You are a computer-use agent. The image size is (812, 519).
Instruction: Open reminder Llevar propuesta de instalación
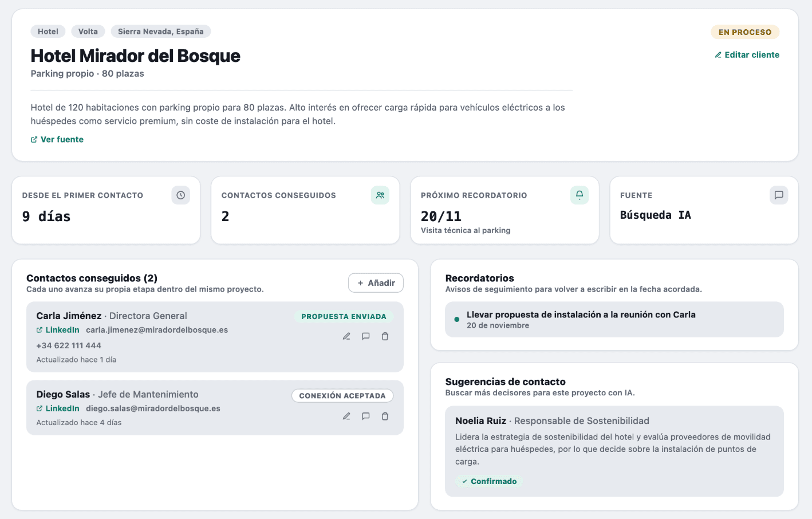click(x=614, y=320)
